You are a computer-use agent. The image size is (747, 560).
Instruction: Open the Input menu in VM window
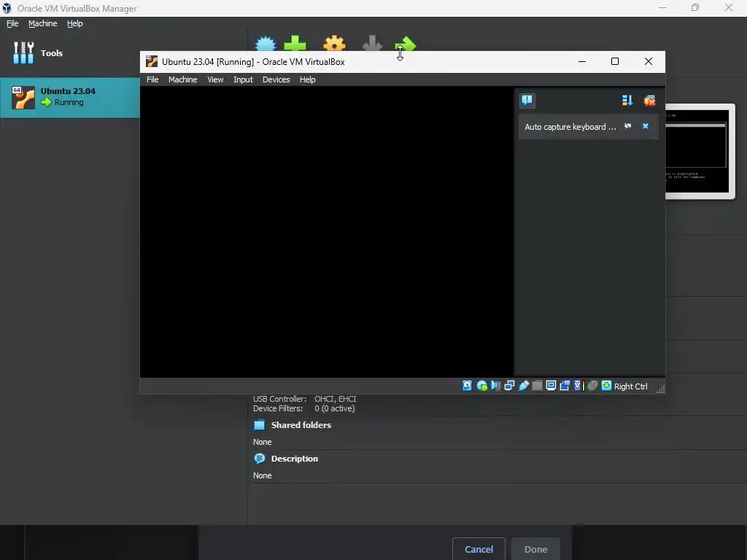(243, 79)
